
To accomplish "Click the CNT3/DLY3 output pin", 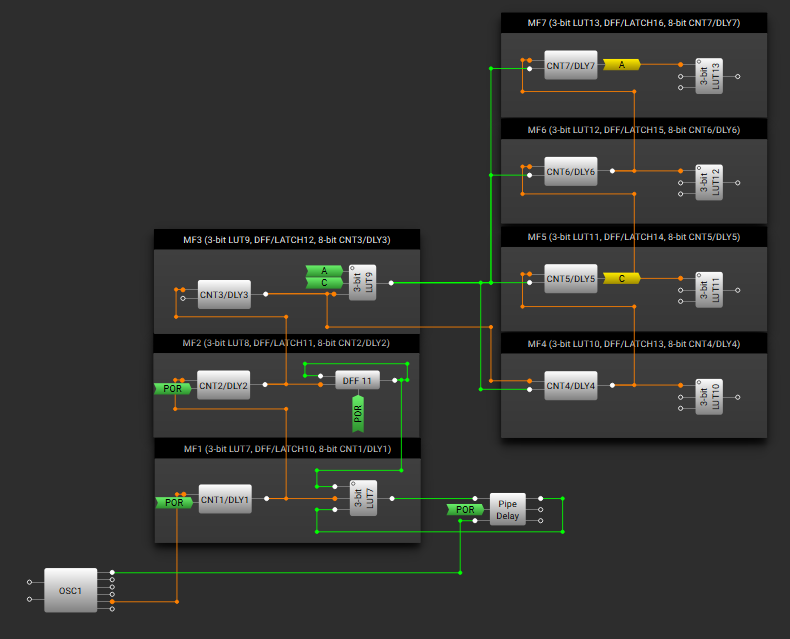I will (x=266, y=294).
